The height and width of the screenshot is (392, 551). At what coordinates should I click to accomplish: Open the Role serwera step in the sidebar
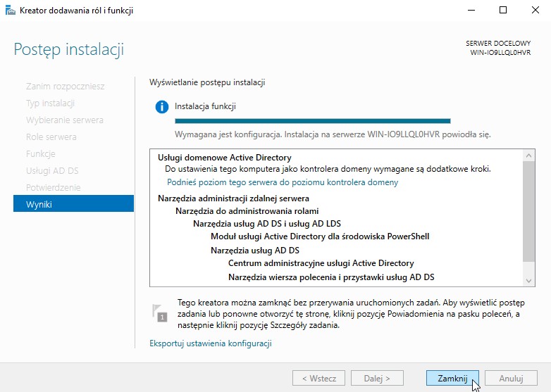(51, 137)
